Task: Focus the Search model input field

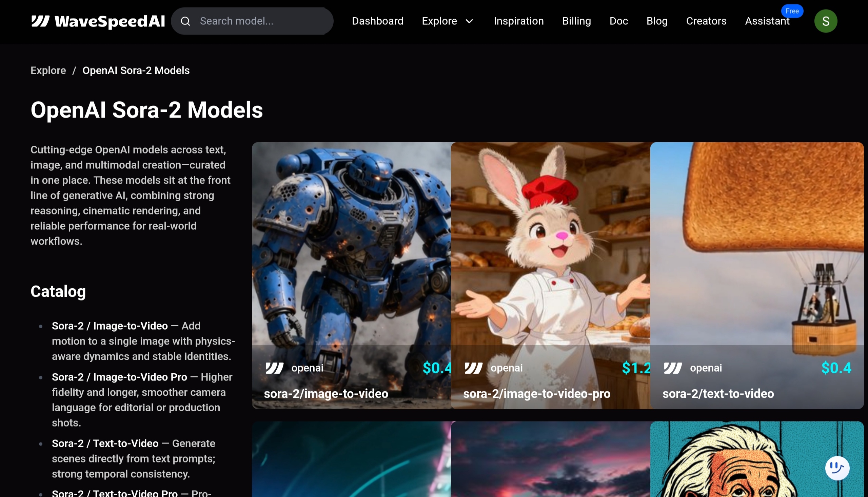Action: pyautogui.click(x=260, y=21)
